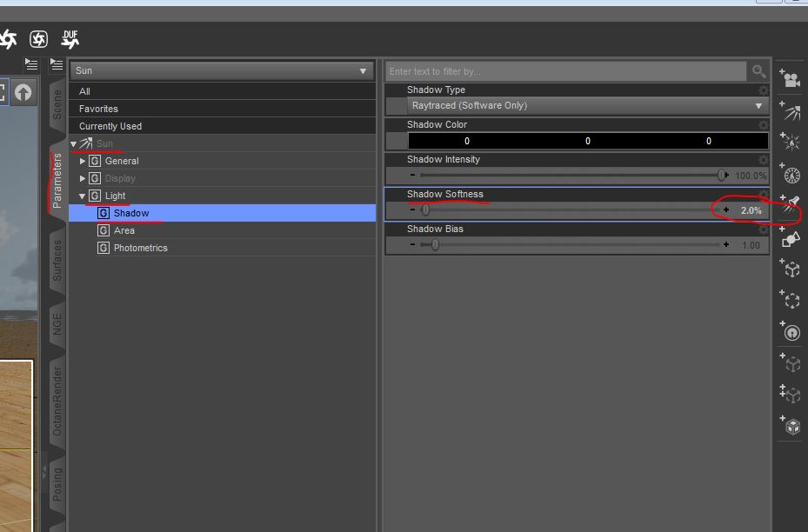This screenshot has width=808, height=532.
Task: Select the General group row
Action: [x=222, y=161]
